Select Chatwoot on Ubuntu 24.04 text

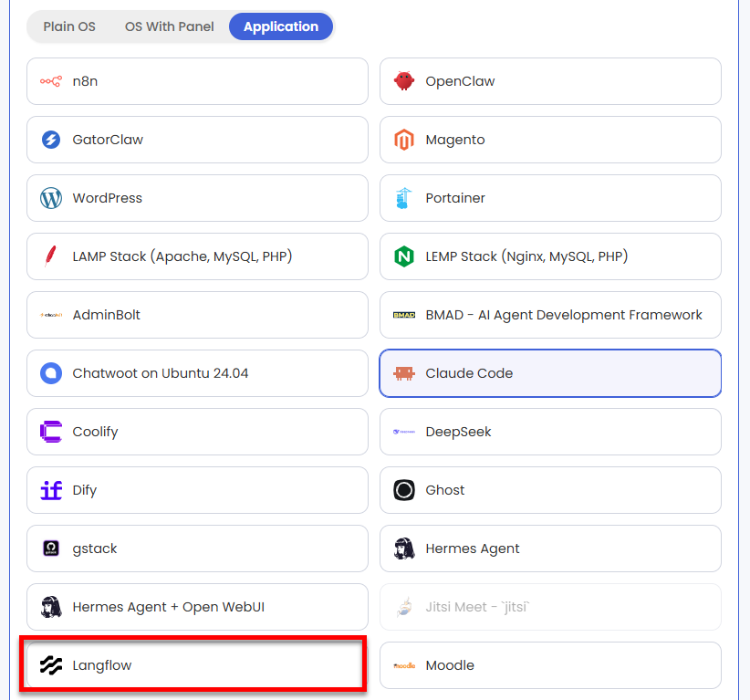161,373
